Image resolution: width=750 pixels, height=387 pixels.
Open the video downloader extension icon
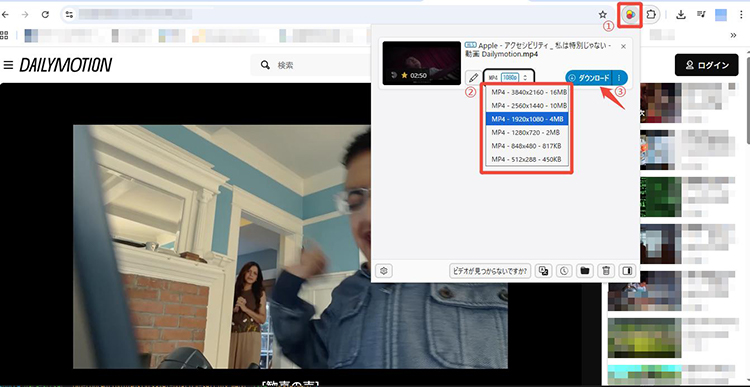click(630, 15)
